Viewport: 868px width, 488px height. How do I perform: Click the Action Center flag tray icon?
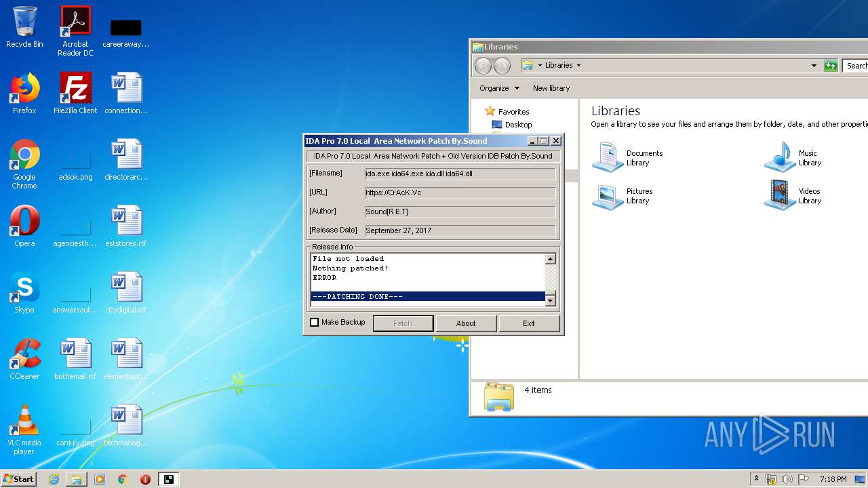[x=804, y=479]
